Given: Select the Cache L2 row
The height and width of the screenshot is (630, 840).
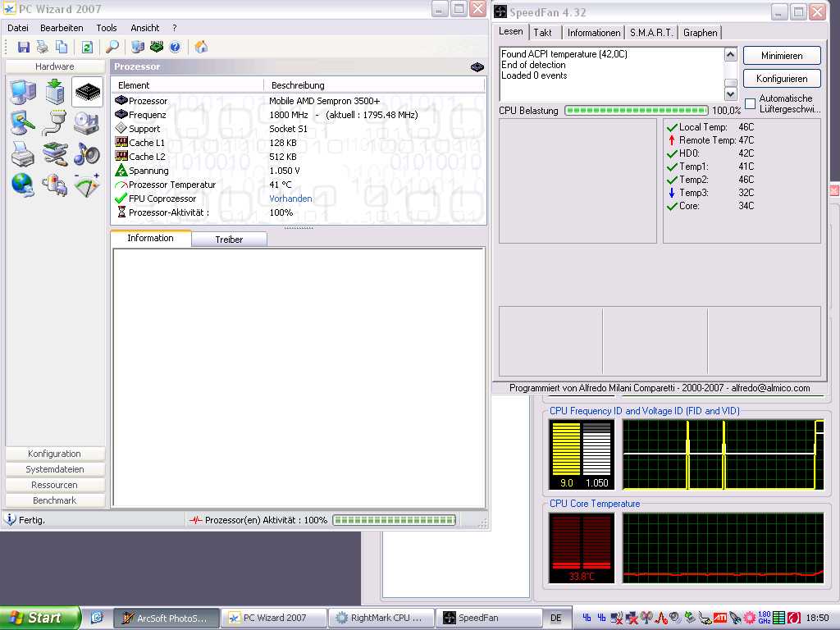Looking at the screenshot, I should click(x=298, y=157).
